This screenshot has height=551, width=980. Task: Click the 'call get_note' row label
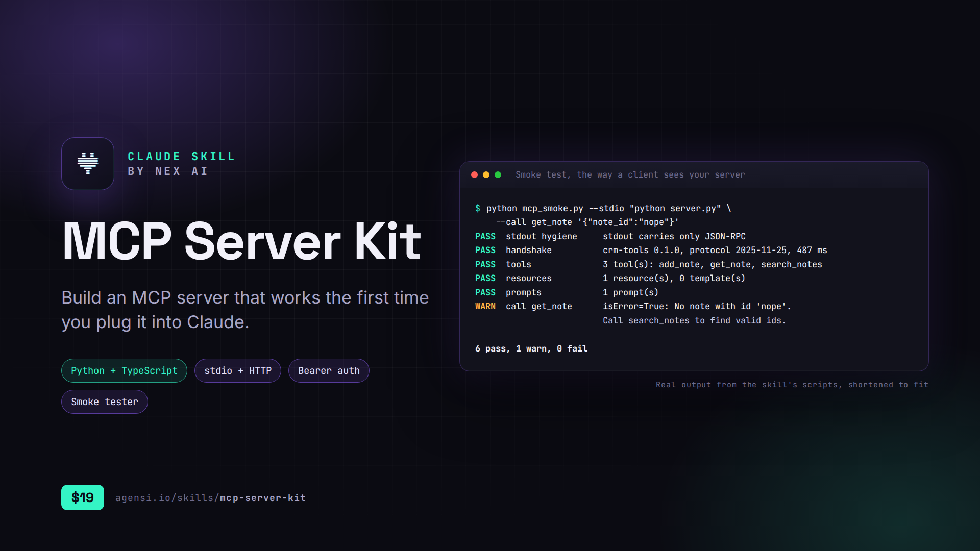[x=539, y=306]
